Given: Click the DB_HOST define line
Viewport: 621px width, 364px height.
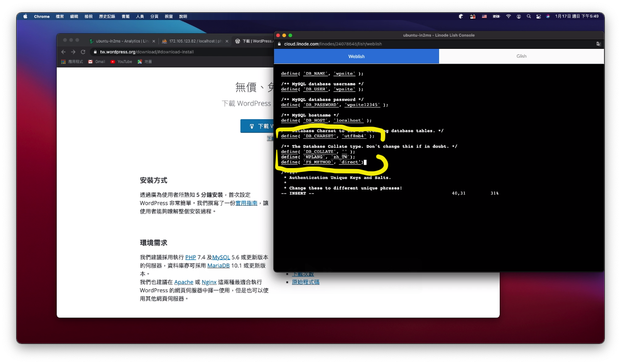Looking at the screenshot, I should [x=326, y=121].
